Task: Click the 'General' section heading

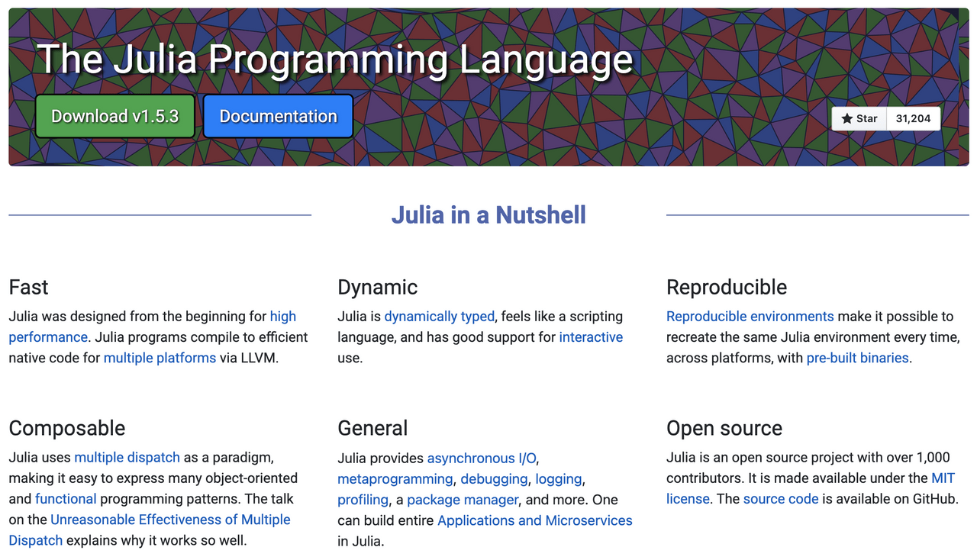Action: (x=372, y=428)
